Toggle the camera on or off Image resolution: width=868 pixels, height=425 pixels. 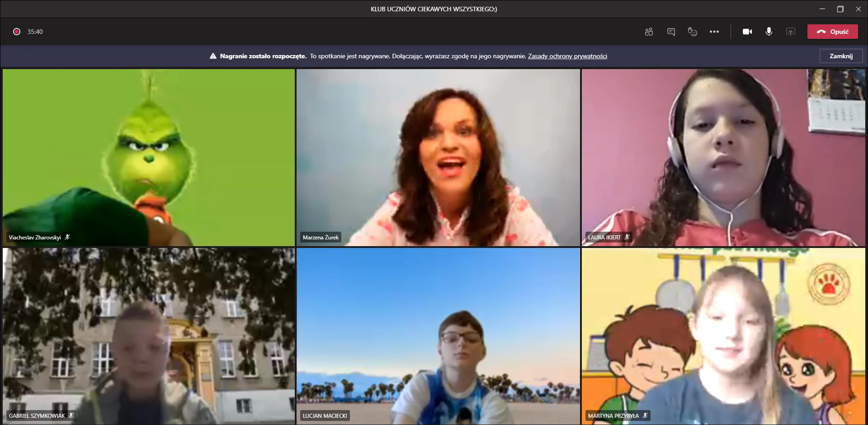coord(747,32)
